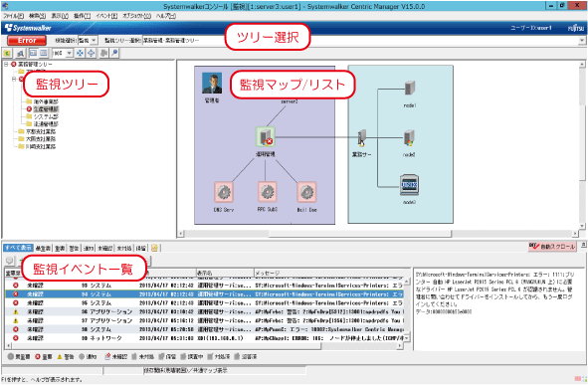The image size is (588, 385).
Task: Open the 表示(V) menu
Action: [x=60, y=16]
